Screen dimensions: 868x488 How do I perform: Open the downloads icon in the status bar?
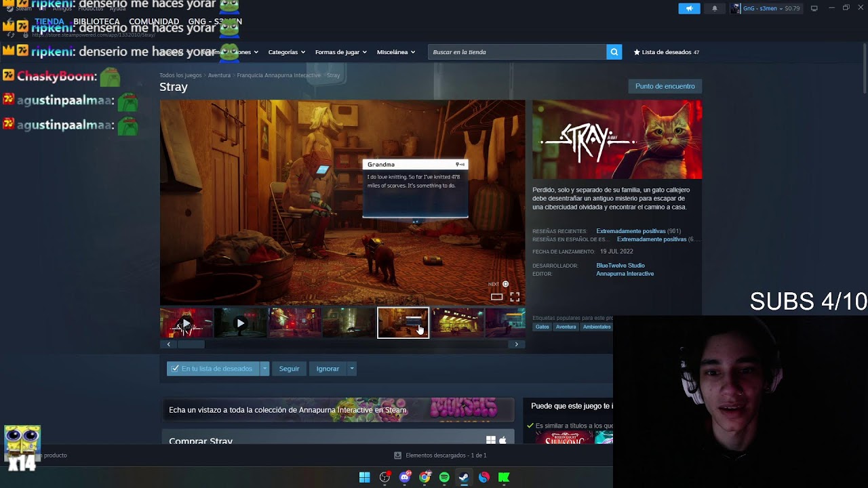[398, 455]
